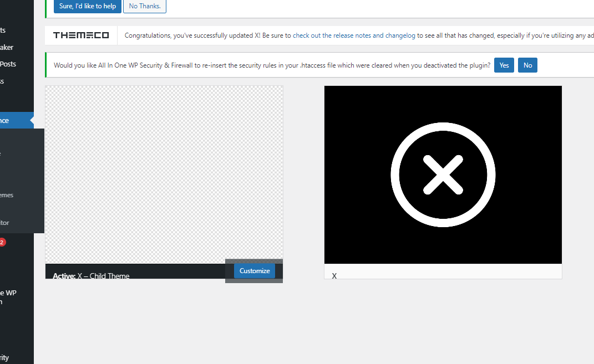Open the Theme Editor submenu entry
The height and width of the screenshot is (364, 594).
4,223
